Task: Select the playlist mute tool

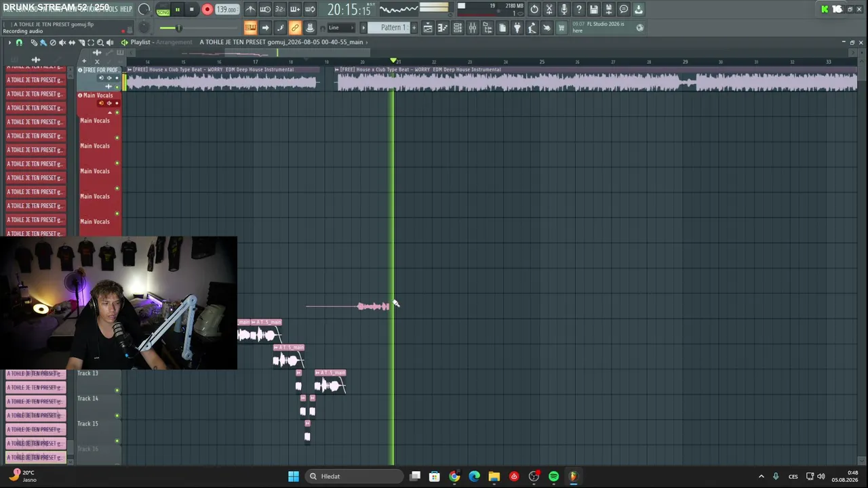Action: [62, 42]
